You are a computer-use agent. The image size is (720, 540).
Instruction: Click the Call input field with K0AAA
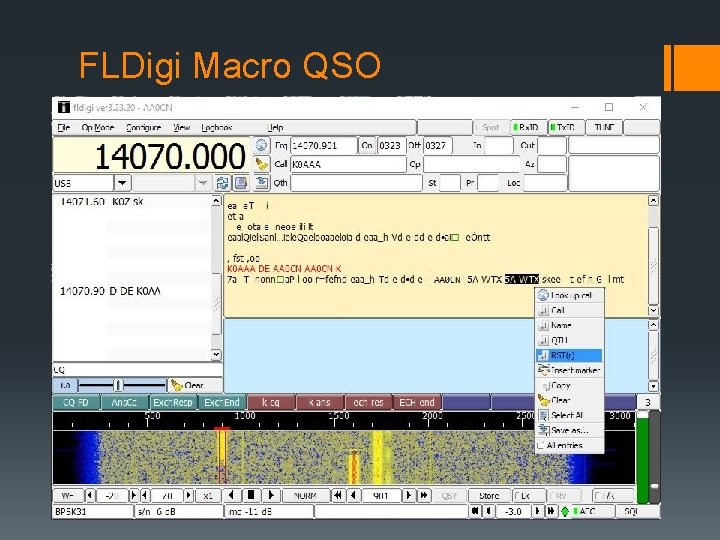[x=348, y=164]
